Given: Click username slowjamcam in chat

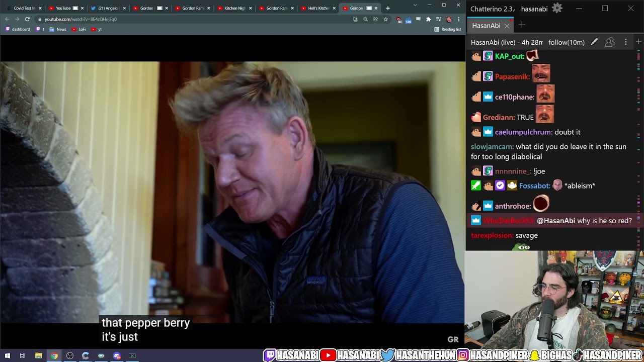Looking at the screenshot, I should [x=492, y=147].
